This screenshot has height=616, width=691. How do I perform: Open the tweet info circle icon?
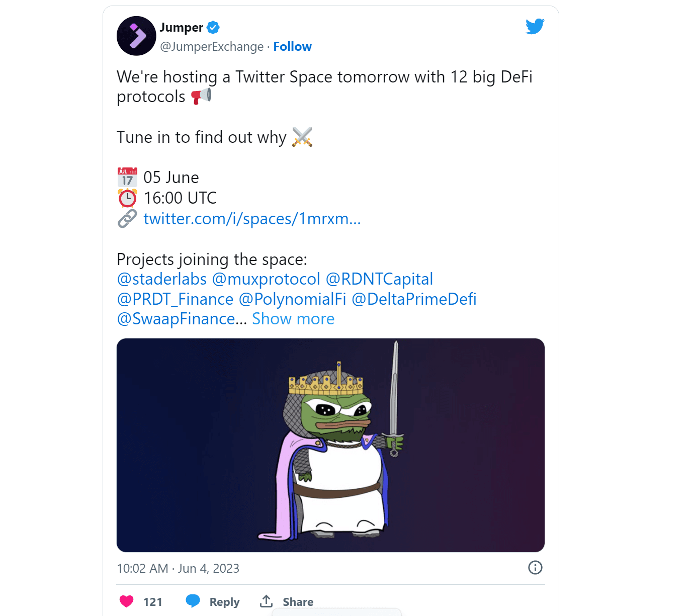535,568
